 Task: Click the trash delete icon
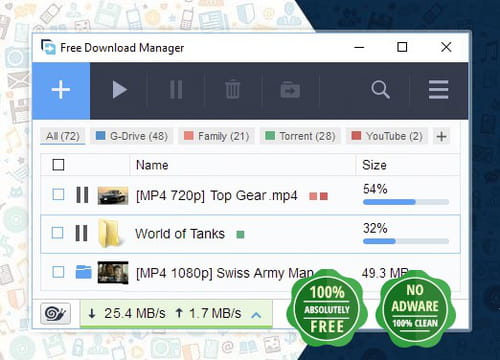(233, 89)
